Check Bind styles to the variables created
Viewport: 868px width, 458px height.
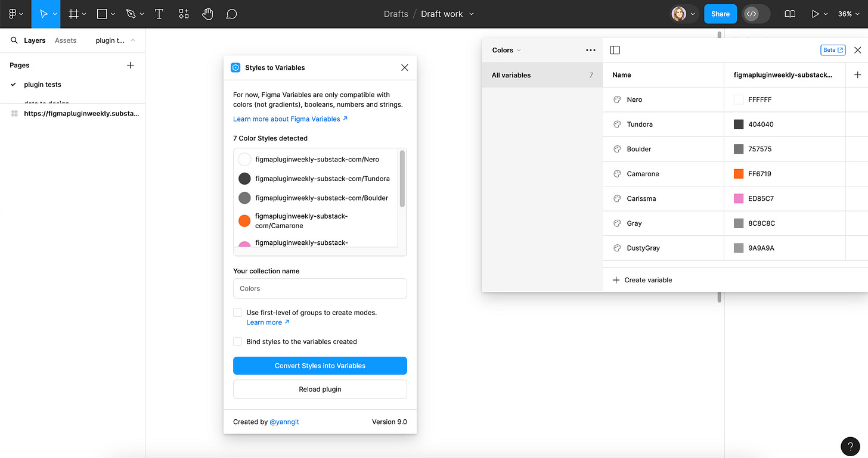237,341
